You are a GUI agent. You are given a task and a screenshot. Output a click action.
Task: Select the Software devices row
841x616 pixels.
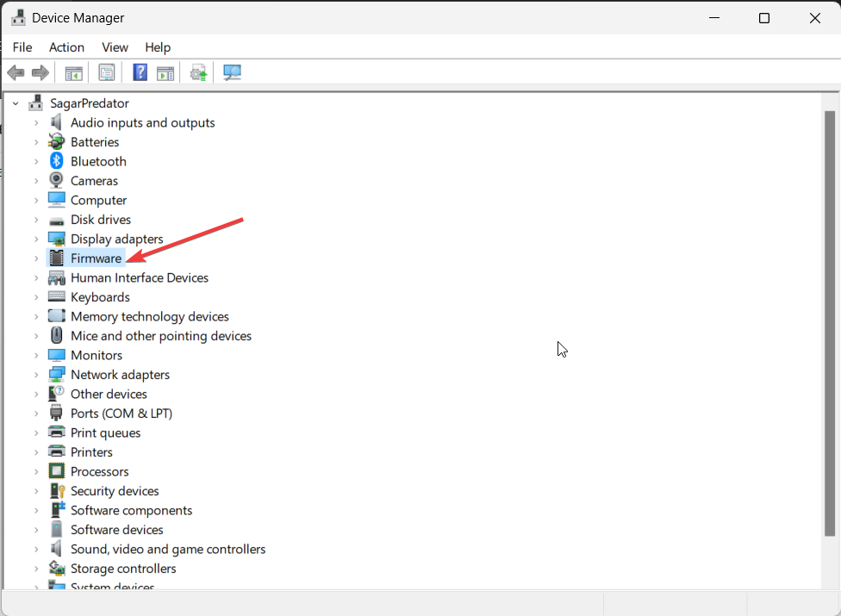(x=116, y=530)
